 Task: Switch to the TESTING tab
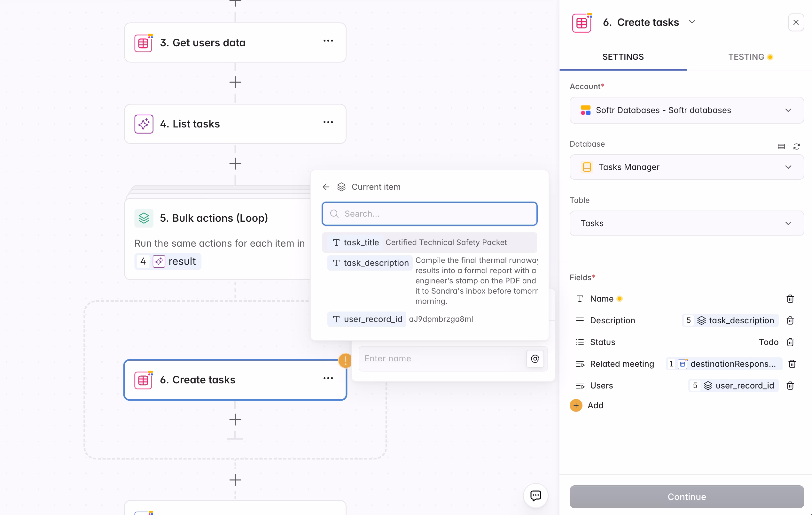point(746,57)
